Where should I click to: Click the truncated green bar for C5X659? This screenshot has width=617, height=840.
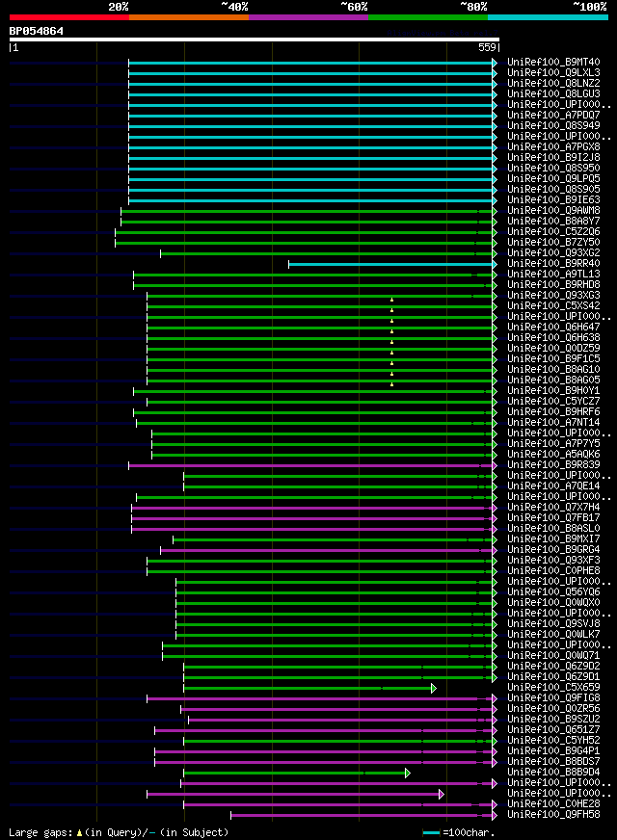(309, 688)
